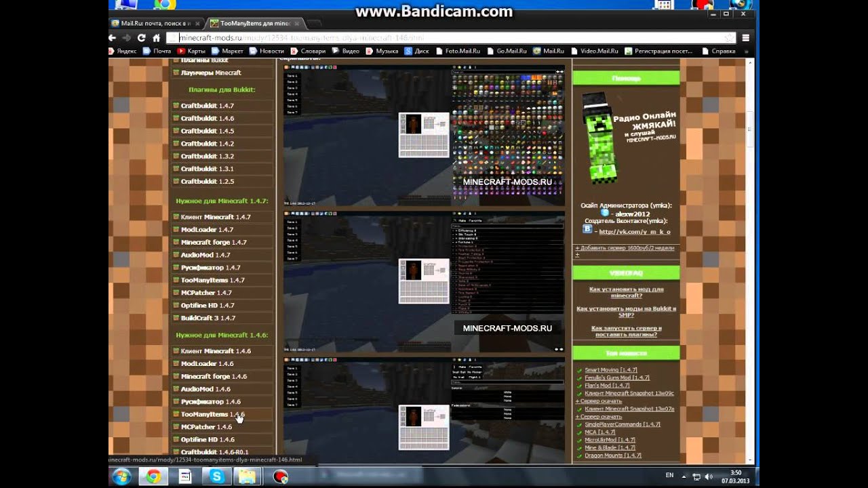Open TooManyItems 1.4.7 link
This screenshot has width=868, height=488.
[213, 280]
